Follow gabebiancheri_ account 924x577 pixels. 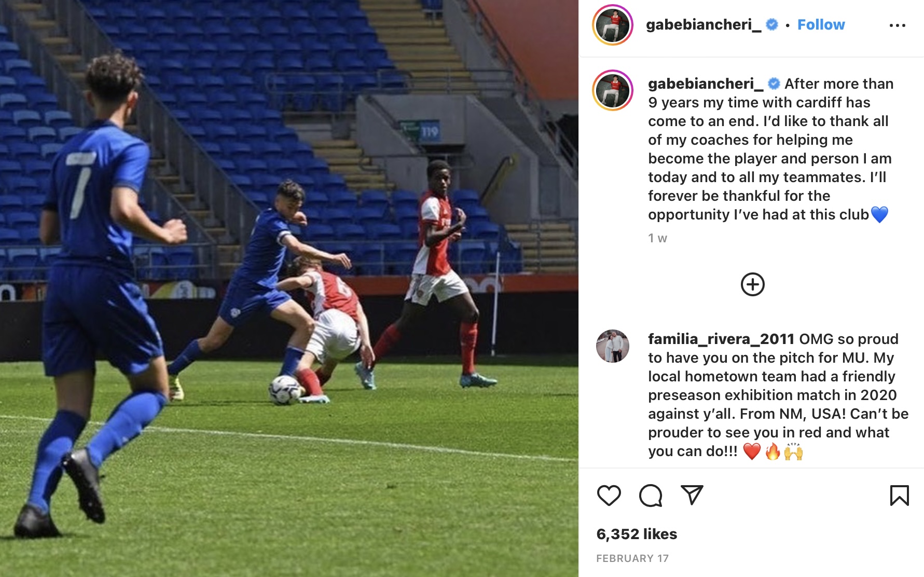coord(821,24)
